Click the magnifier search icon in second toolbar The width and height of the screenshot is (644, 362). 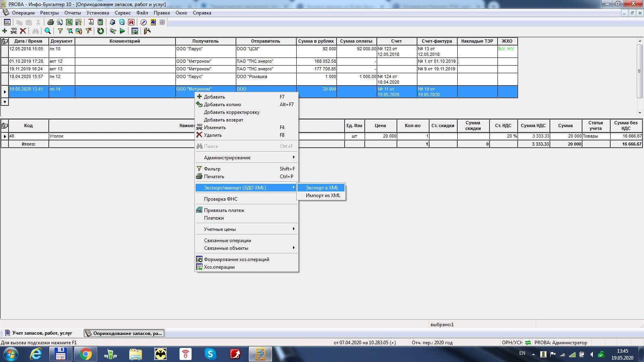tap(47, 31)
